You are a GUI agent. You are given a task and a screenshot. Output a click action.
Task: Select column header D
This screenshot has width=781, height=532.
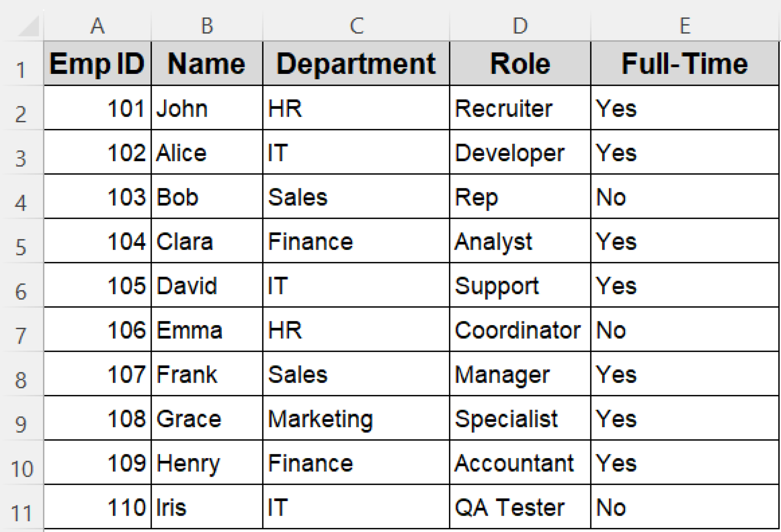click(519, 26)
